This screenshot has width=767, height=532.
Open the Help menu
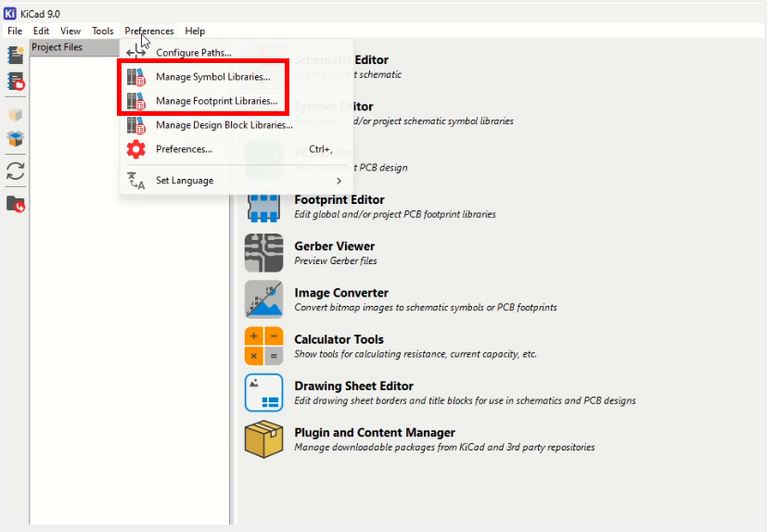[x=195, y=31]
